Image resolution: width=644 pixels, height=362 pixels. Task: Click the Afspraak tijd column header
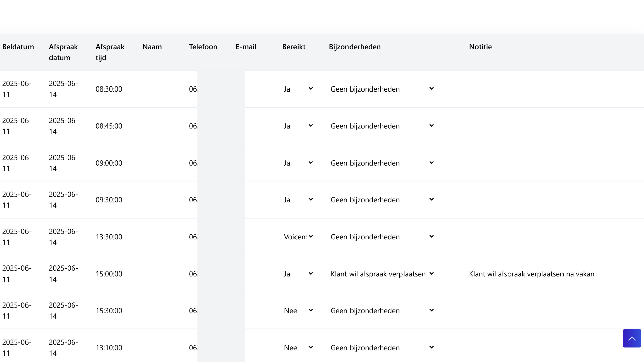coord(110,52)
